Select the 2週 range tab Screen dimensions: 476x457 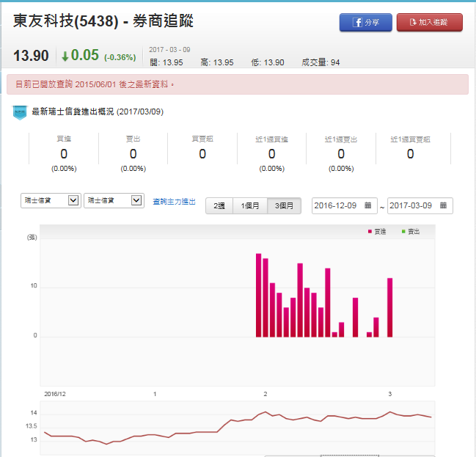(x=219, y=206)
